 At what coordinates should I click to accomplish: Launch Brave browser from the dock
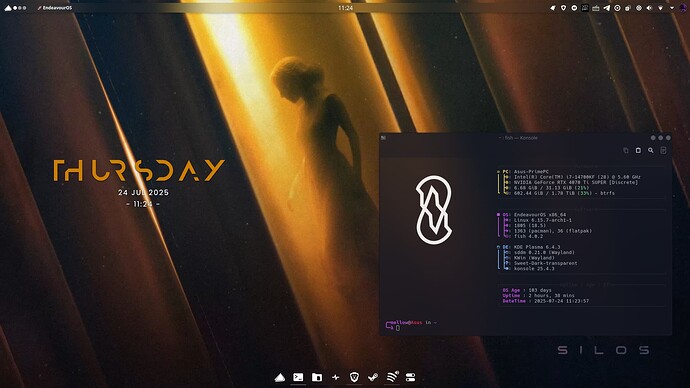[354, 377]
